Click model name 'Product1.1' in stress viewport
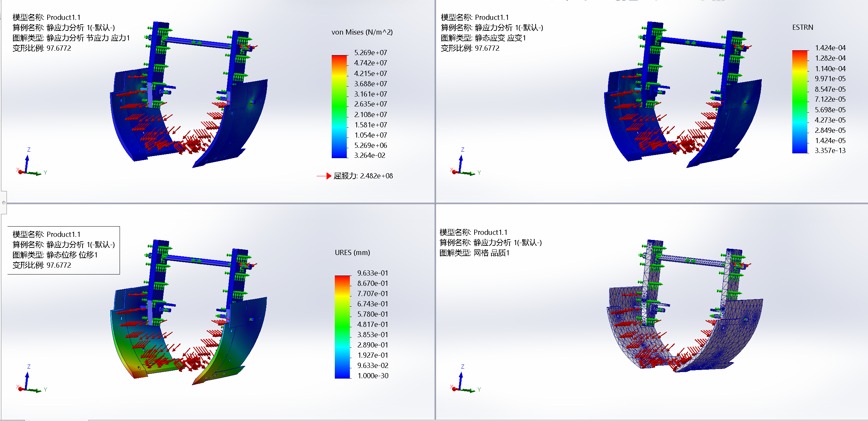Screen dimensions: 868x421 tap(63, 17)
